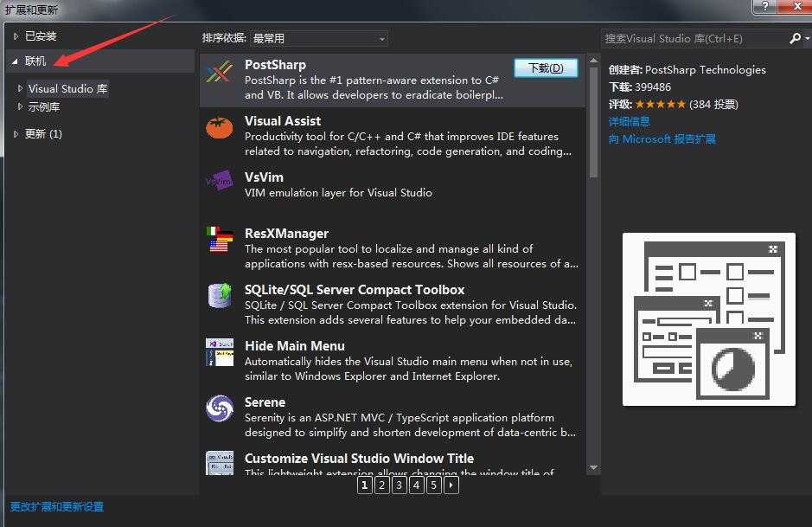Select Visual Studio 库 in the tree
812x527 pixels.
67,88
